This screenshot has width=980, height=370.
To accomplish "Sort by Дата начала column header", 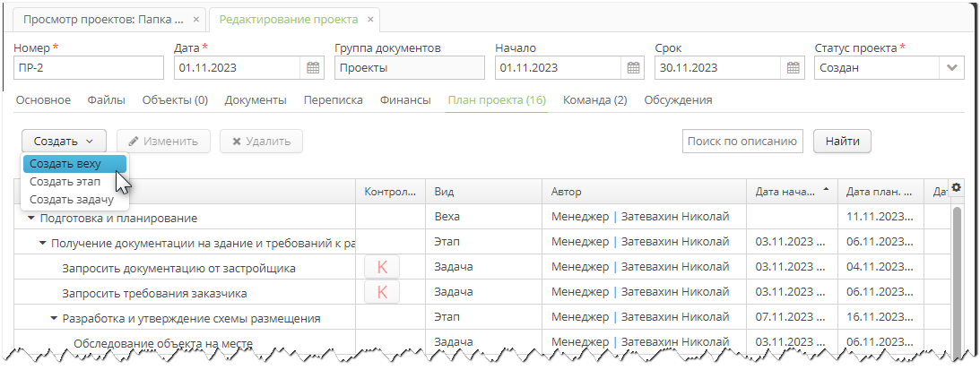I will coord(785,192).
